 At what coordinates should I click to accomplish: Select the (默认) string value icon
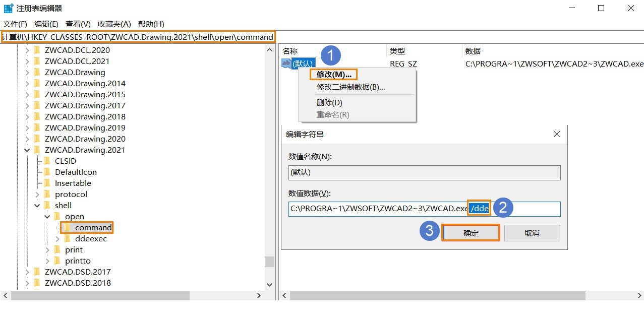tap(286, 63)
